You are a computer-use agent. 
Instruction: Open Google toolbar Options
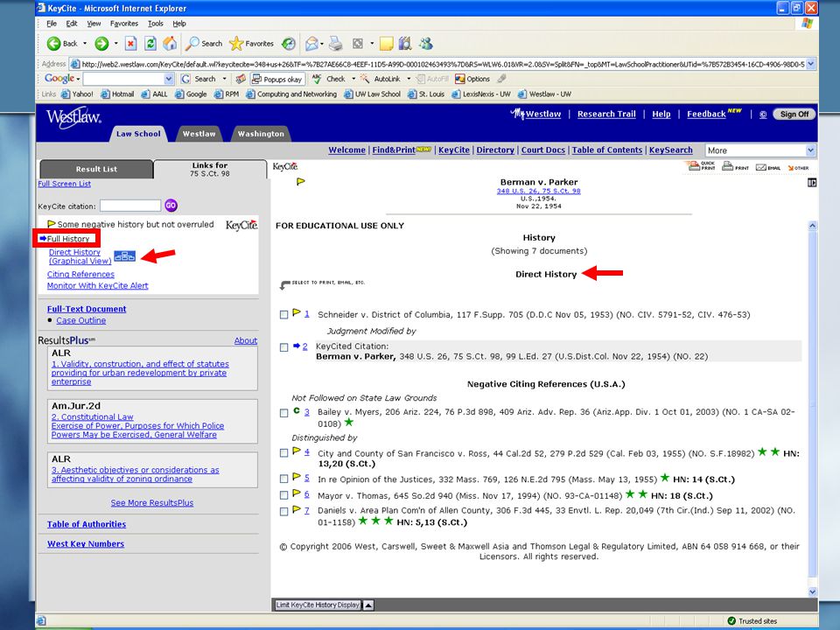[472, 80]
